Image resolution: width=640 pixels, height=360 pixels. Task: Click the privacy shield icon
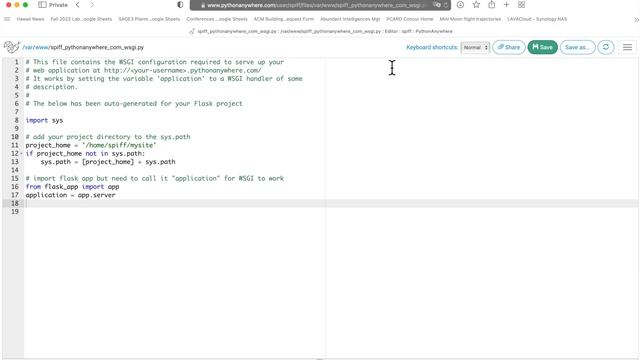click(180, 5)
